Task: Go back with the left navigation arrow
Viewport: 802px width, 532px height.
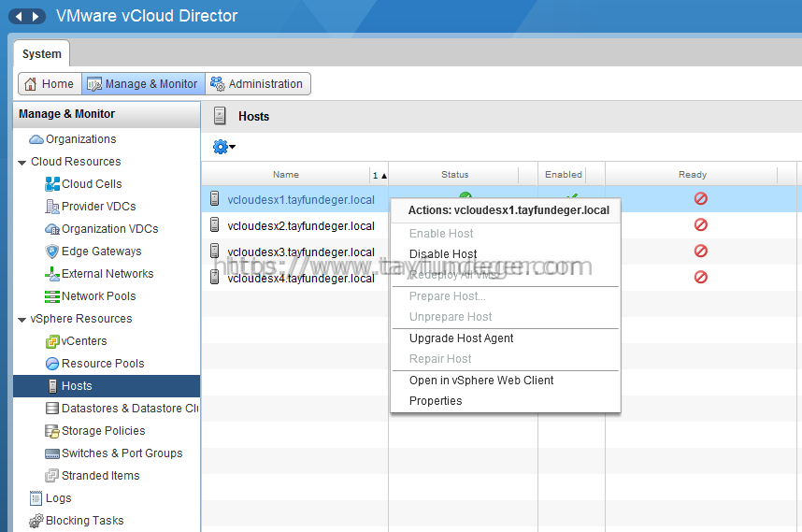Action: click(x=19, y=17)
